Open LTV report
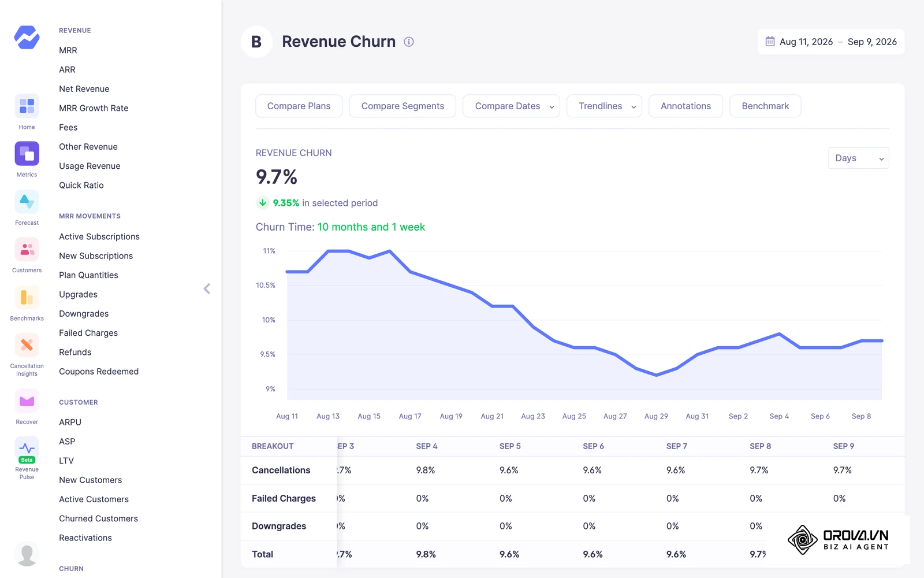Screen dimensions: 924x578 tap(66, 461)
